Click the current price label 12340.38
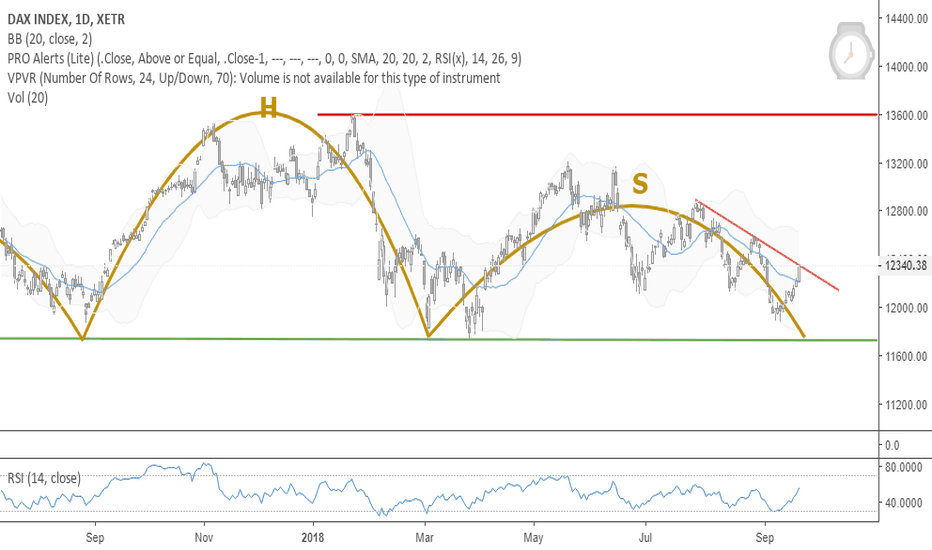932x550 pixels. [906, 266]
